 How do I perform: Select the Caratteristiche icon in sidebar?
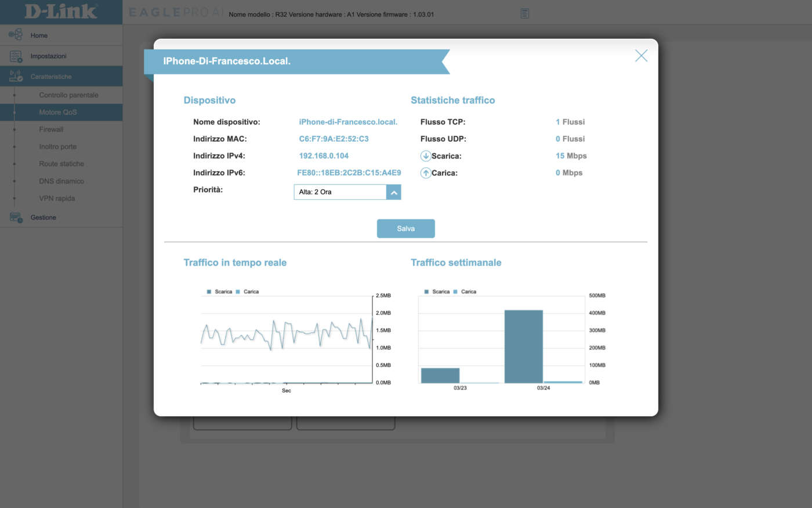(16, 77)
